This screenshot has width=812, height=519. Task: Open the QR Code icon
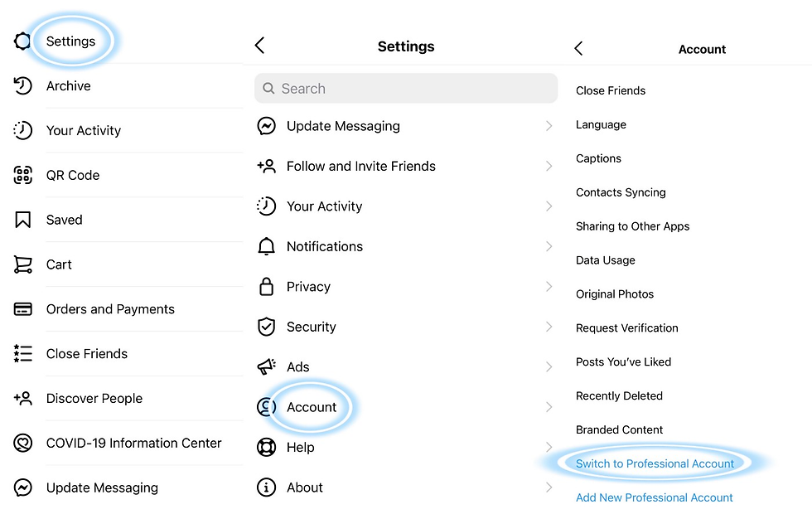point(22,175)
